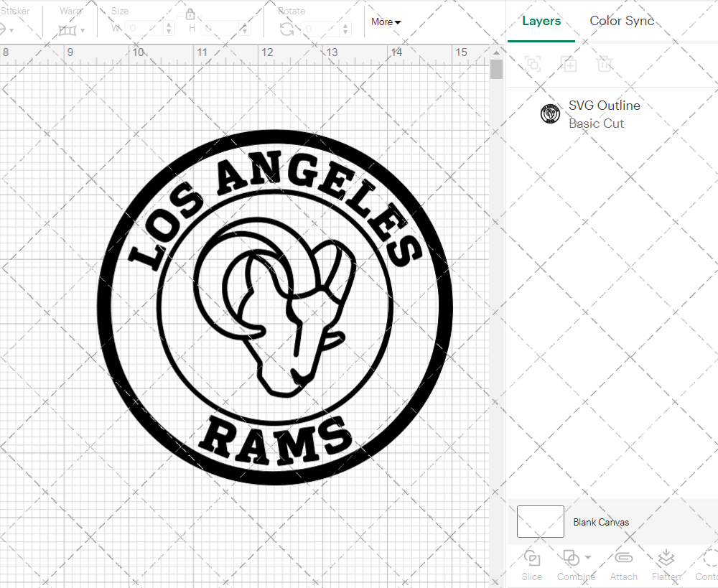This screenshot has width=718, height=588.
Task: Select the Los Angeles Rams logo on canvas
Action: click(275, 307)
